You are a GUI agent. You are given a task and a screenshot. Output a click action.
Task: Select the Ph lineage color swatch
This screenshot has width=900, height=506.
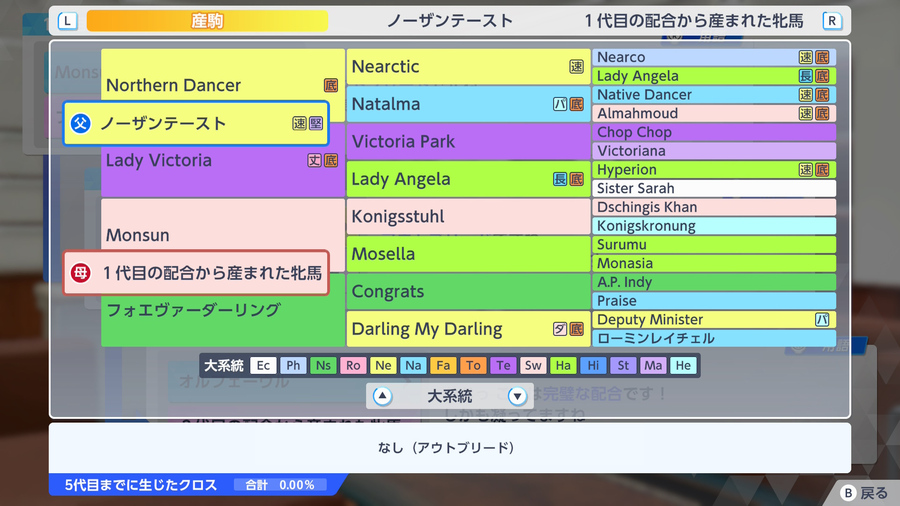tap(293, 365)
